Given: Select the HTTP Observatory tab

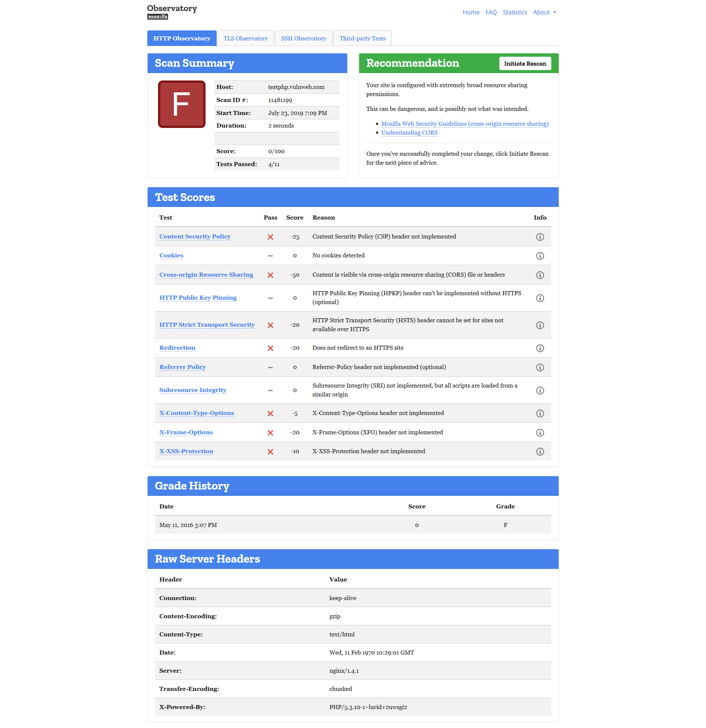Looking at the screenshot, I should (x=182, y=38).
